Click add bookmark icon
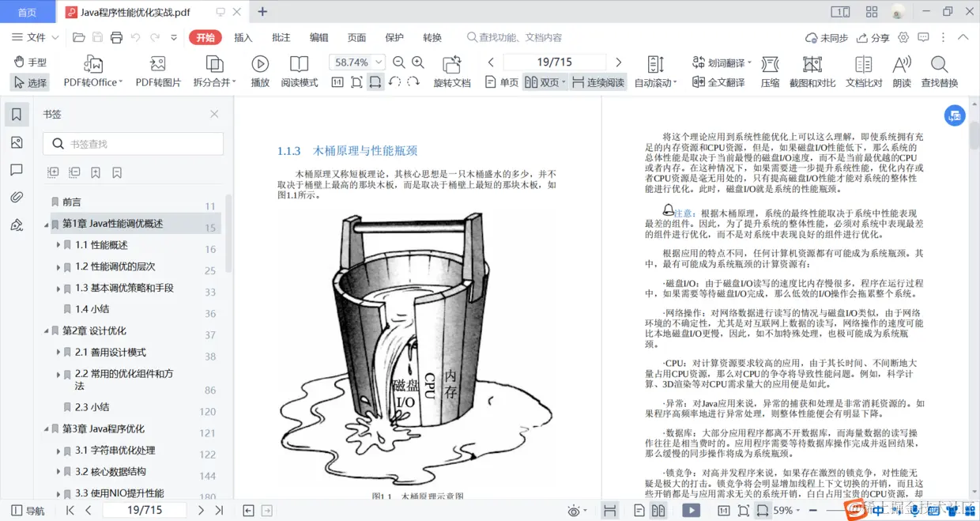The width and height of the screenshot is (980, 521). pos(96,172)
